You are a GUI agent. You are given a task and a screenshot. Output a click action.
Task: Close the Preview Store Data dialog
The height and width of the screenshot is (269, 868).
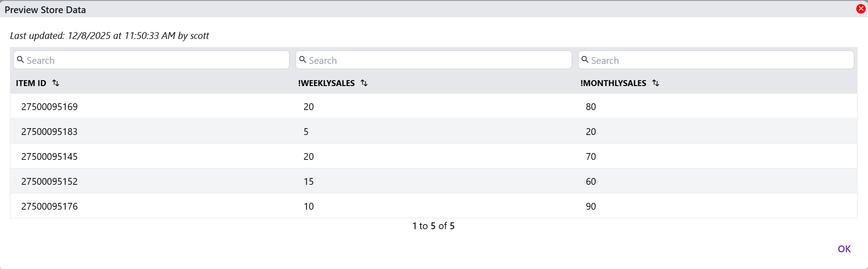861,9
